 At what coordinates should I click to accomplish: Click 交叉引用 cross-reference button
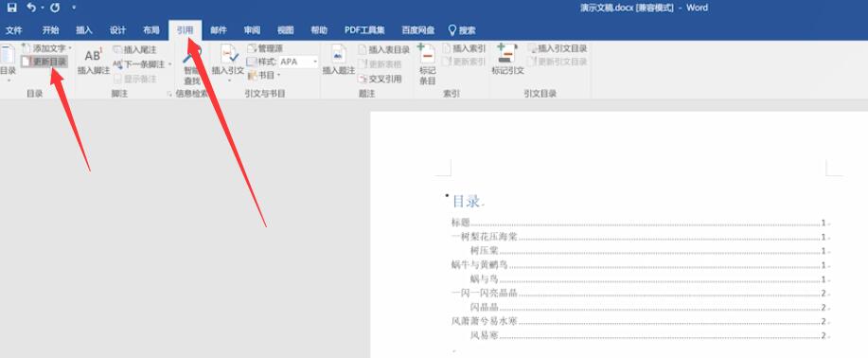(380, 79)
